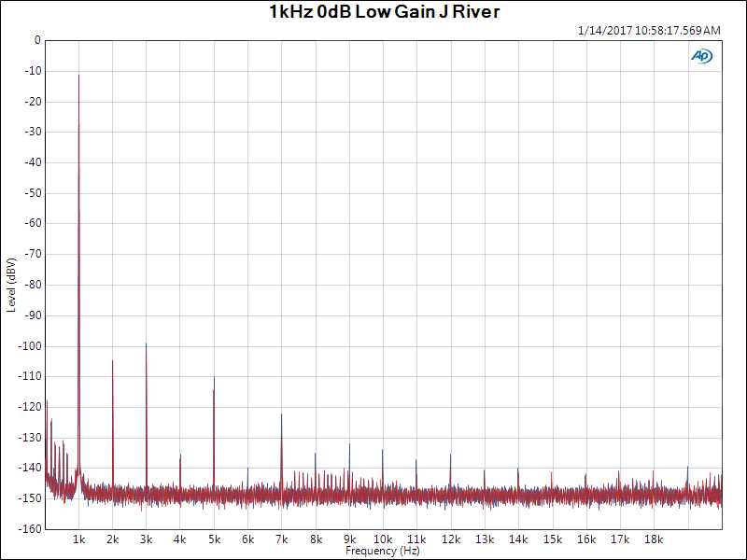Select the "-80" level axis label
747x560 pixels.
[x=33, y=285]
